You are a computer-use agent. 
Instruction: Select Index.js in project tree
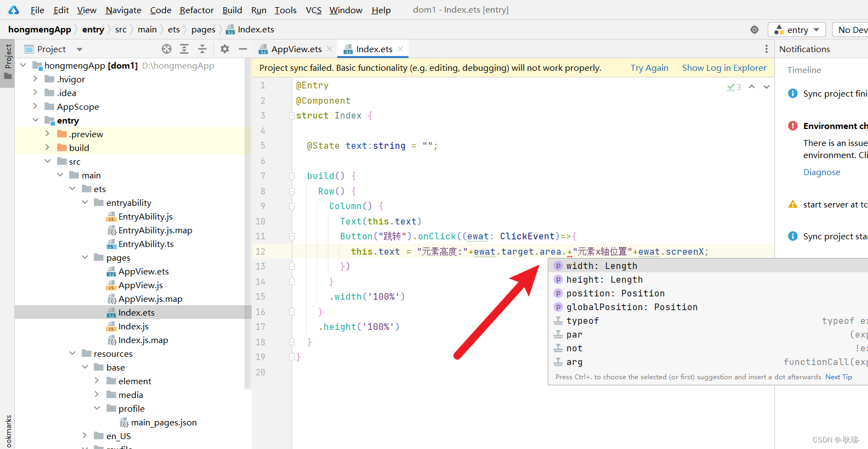pos(133,326)
